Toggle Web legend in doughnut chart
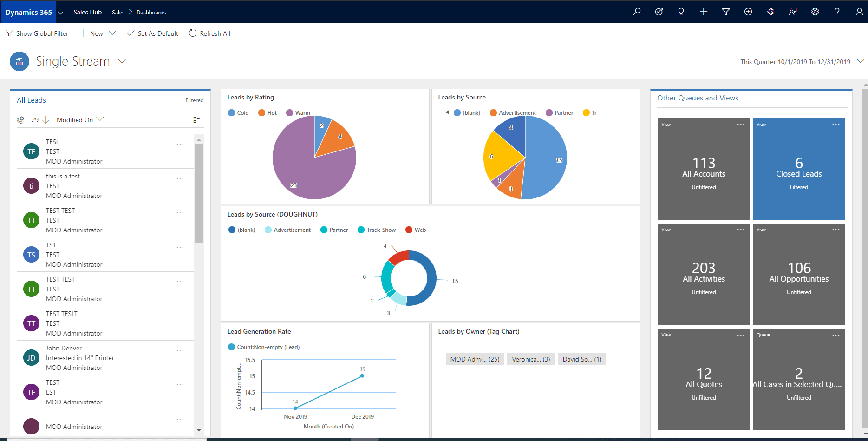 coord(416,230)
